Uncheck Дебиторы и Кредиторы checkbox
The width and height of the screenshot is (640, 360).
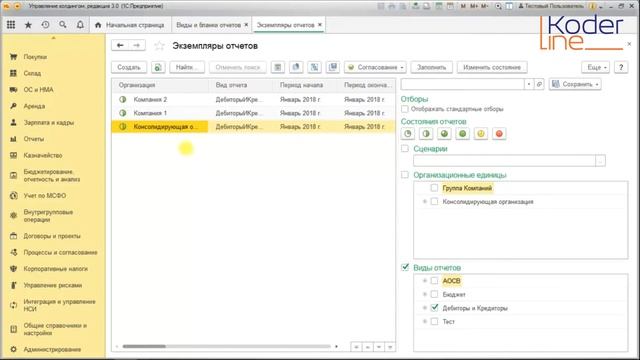(434, 308)
